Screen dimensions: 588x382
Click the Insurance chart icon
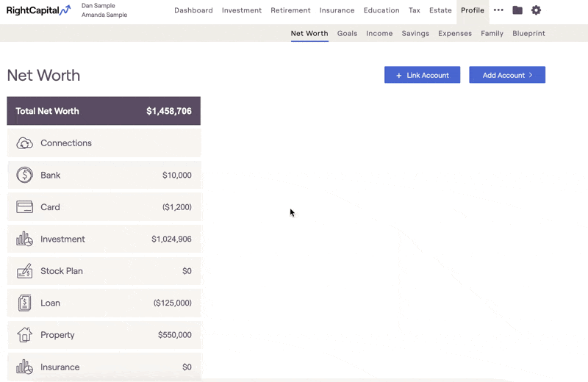point(24,367)
